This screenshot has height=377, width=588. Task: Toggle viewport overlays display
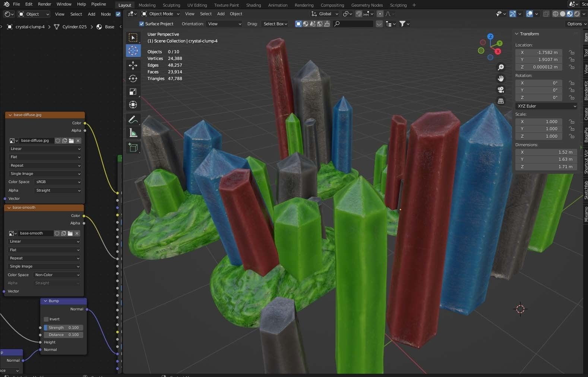point(529,14)
